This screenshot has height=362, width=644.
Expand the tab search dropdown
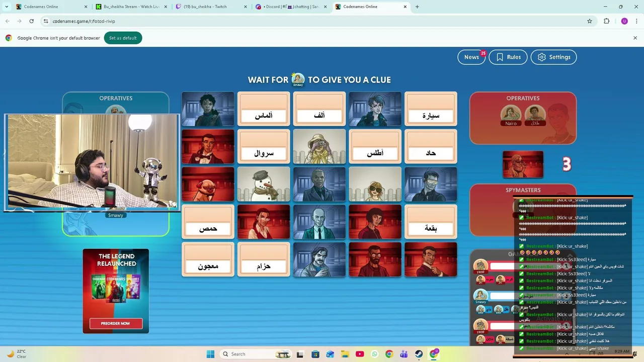point(7,7)
